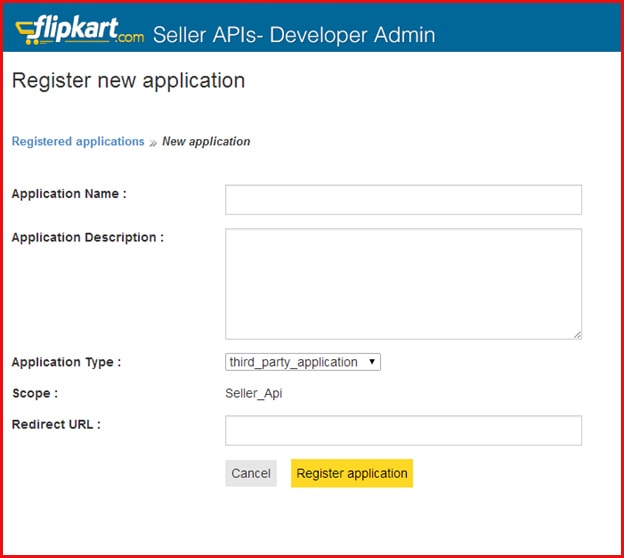Click the Register application button
The image size is (624, 558).
pyautogui.click(x=352, y=473)
